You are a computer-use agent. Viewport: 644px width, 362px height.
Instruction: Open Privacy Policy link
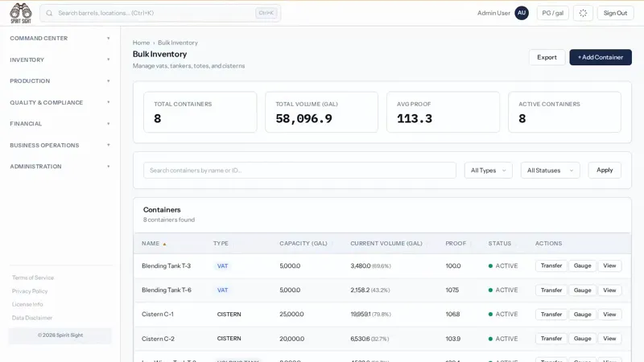coord(30,291)
